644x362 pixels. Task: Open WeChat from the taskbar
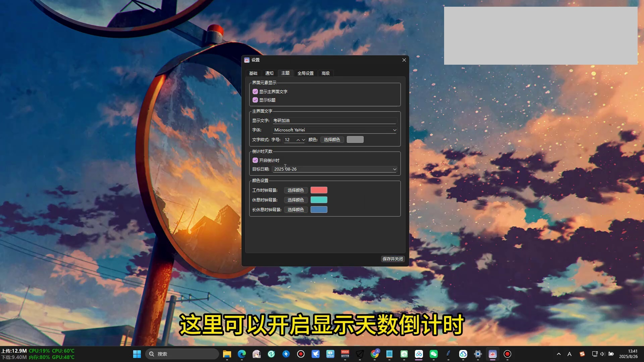click(x=434, y=354)
